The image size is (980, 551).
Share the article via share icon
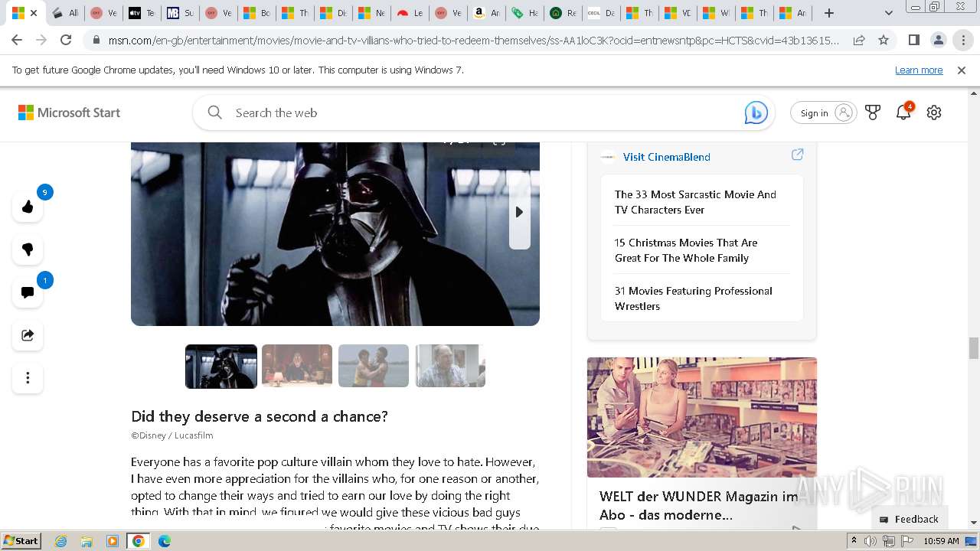[28, 335]
